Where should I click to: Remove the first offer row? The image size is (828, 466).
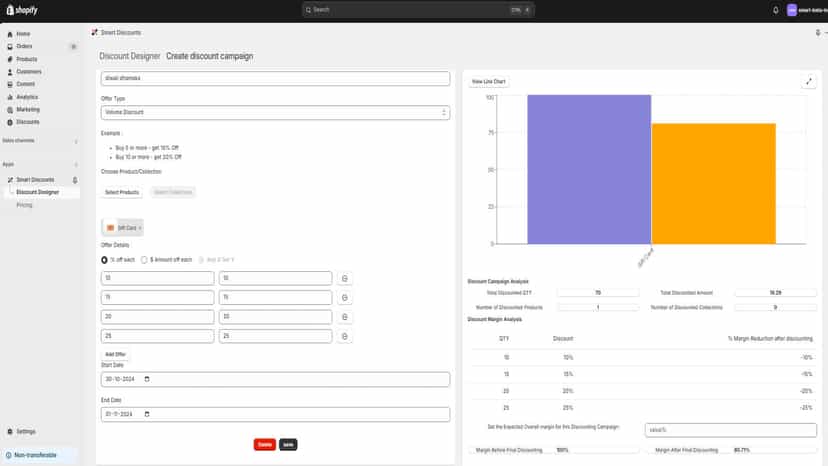tap(345, 278)
